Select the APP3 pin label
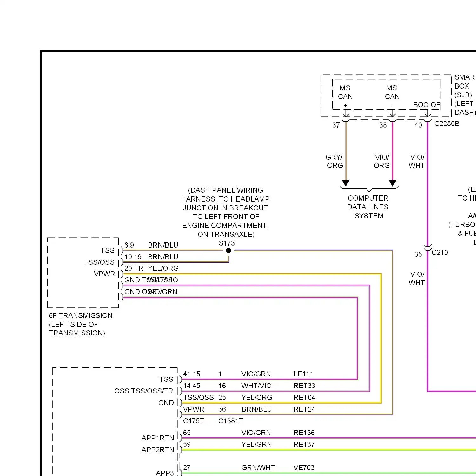This screenshot has height=476, width=476. click(165, 473)
